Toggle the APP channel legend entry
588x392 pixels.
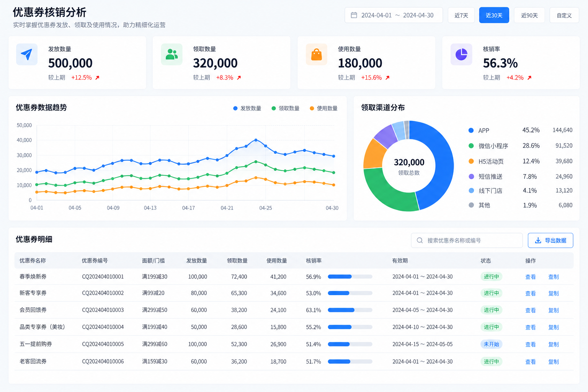(x=479, y=131)
